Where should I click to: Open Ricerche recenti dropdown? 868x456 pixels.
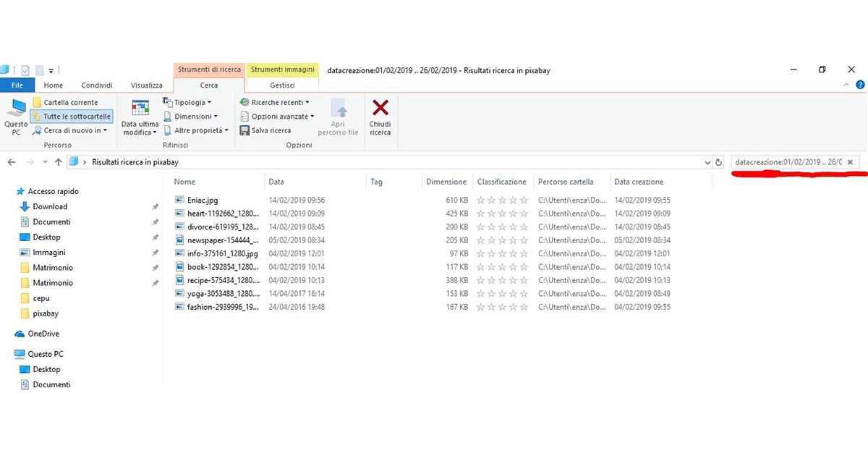275,103
